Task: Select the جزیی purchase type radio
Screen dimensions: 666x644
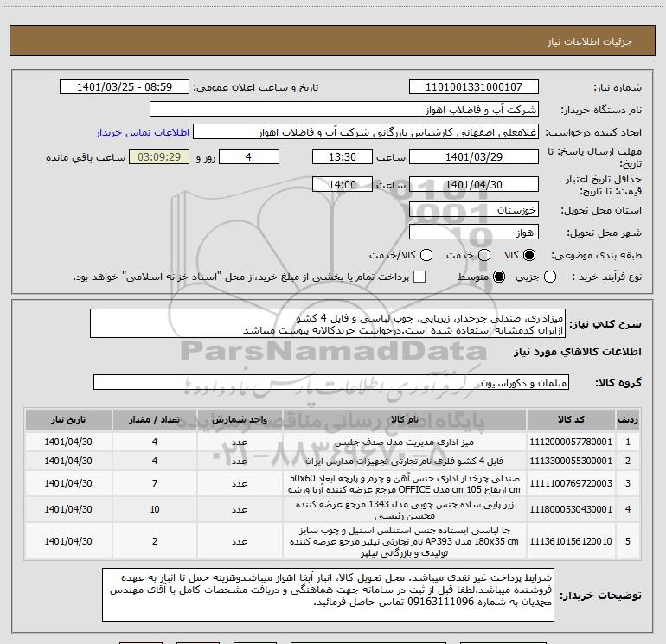Action: 549,277
